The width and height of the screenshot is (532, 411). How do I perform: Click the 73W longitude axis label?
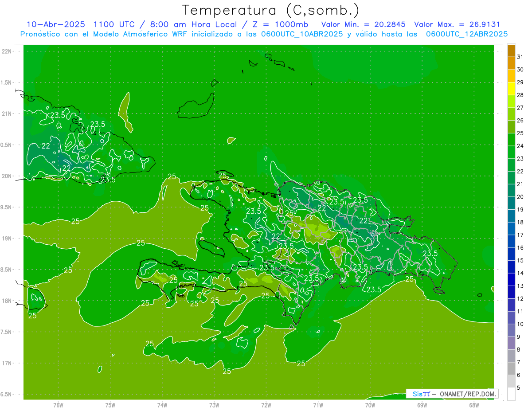click(214, 405)
